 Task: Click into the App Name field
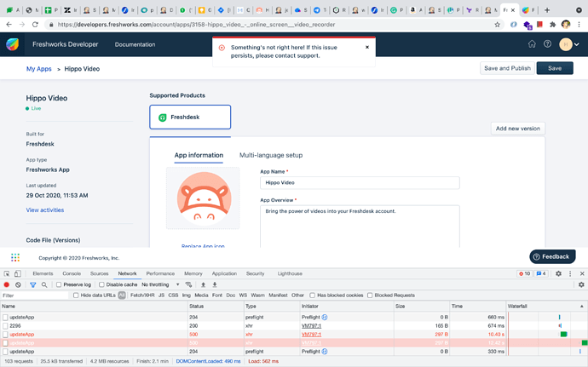(360, 182)
